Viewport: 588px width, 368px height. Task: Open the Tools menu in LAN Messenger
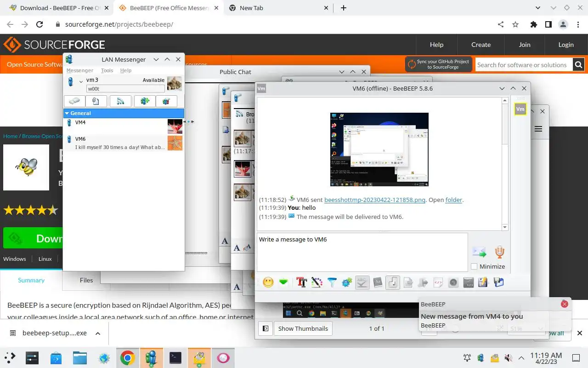(107, 70)
